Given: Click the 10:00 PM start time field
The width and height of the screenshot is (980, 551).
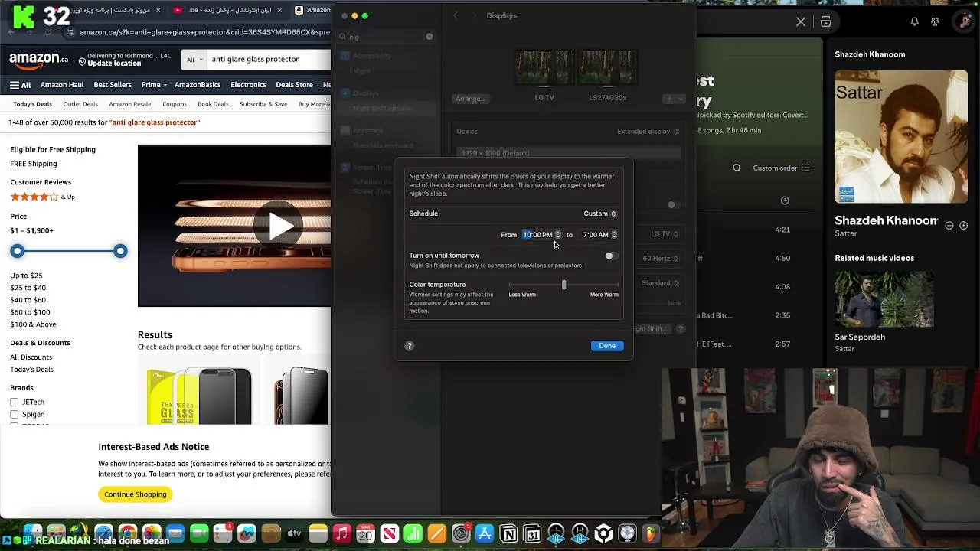Looking at the screenshot, I should click(x=537, y=235).
